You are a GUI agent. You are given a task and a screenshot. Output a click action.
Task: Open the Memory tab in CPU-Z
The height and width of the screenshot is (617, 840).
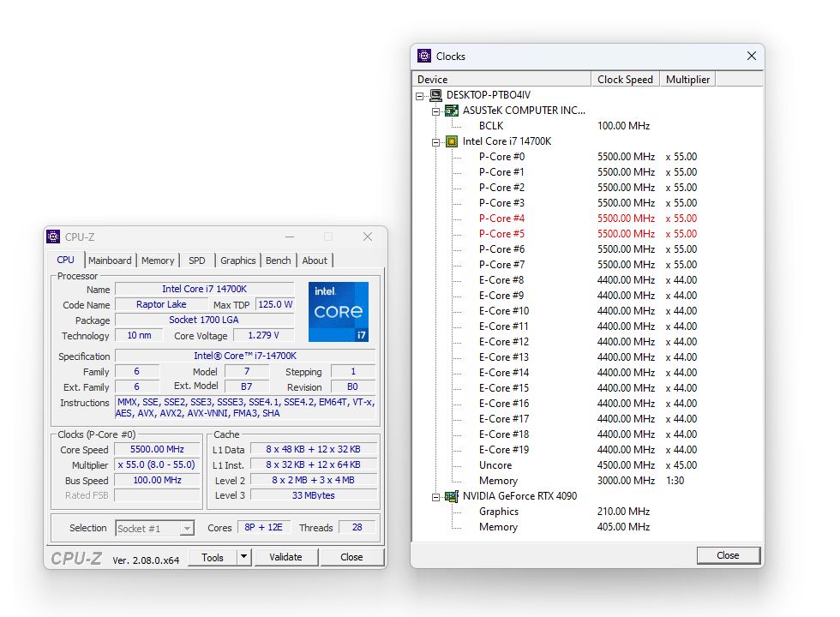(x=158, y=261)
